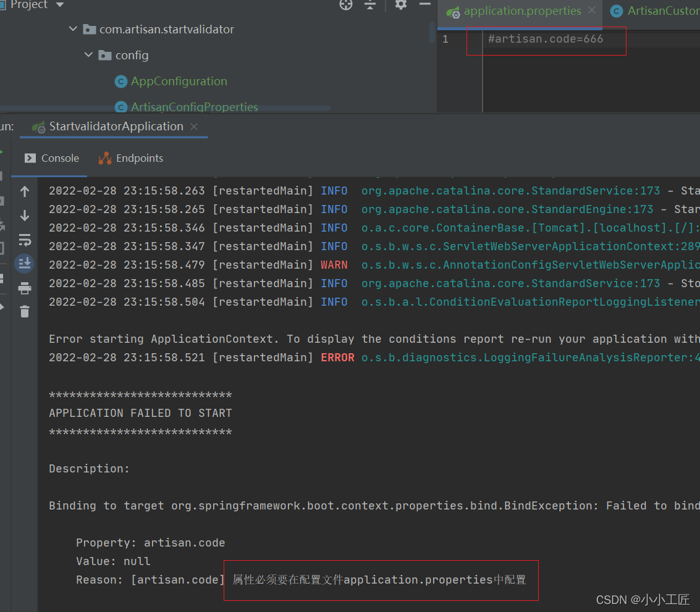This screenshot has height=612, width=700.
Task: Collapse the com.artisan.startvalidator package
Action: [73, 29]
